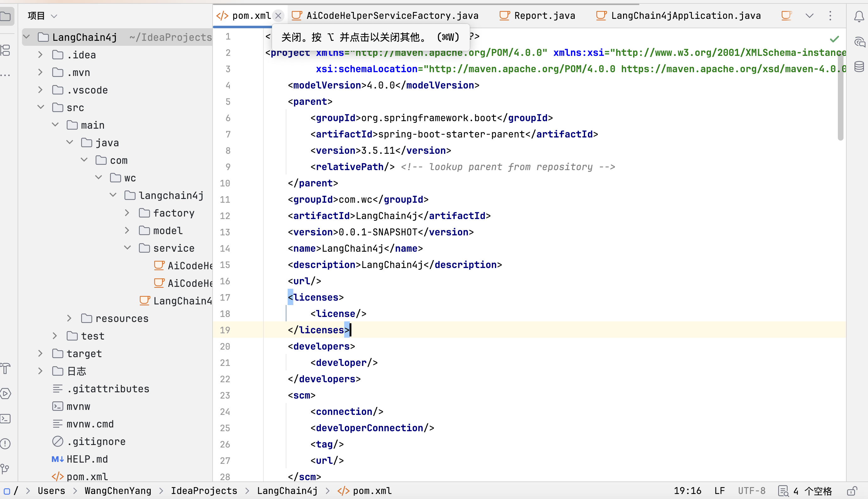
Task: Expand the factory folder
Action: point(127,213)
